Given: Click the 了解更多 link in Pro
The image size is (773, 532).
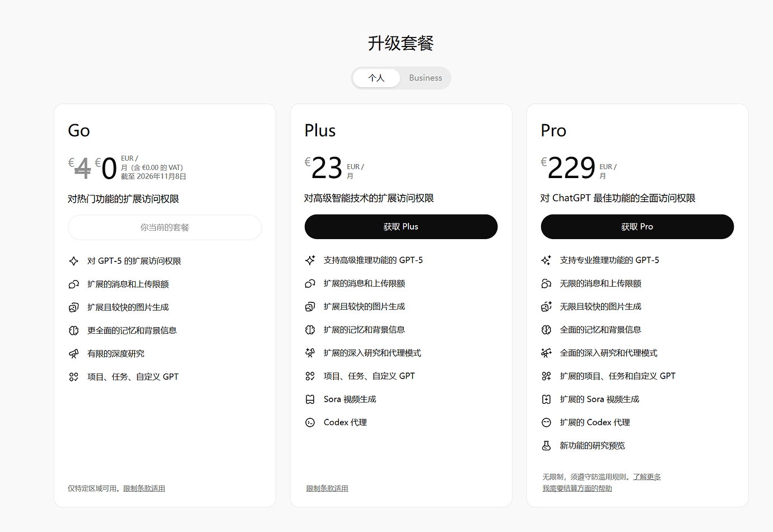Looking at the screenshot, I should 646,477.
